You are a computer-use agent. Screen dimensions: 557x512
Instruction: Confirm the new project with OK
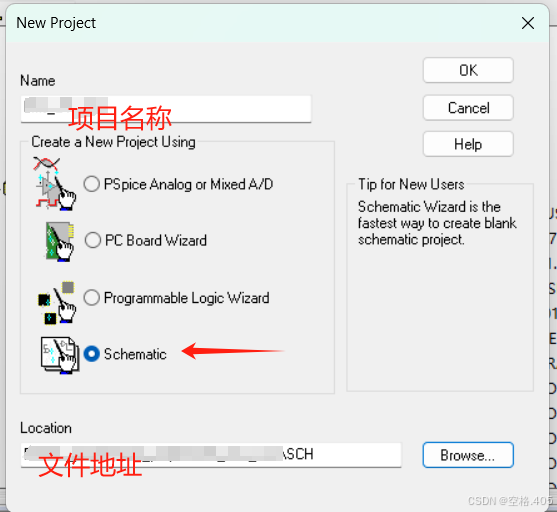pyautogui.click(x=468, y=70)
